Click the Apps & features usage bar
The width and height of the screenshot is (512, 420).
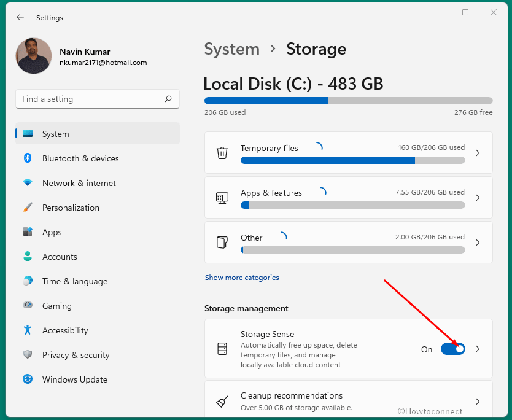click(x=352, y=205)
